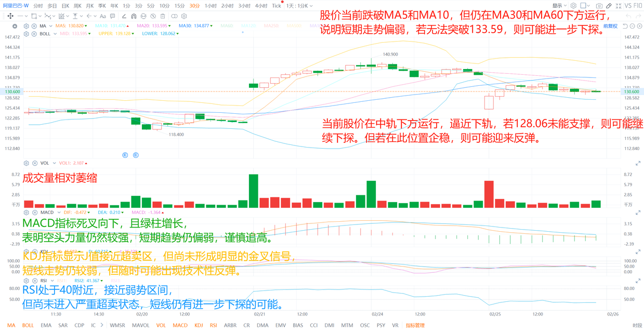Enable the EMA indicator from bottom bar
This screenshot has width=644, height=332.
[46, 325]
